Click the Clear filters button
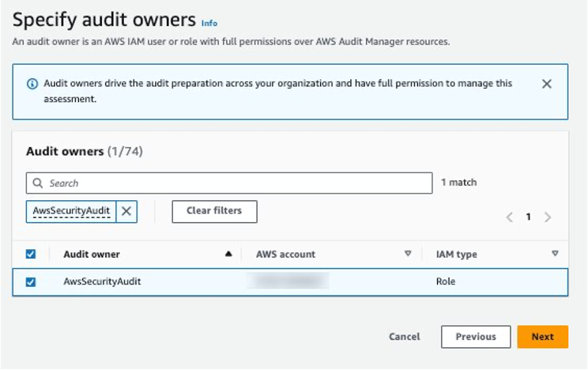This screenshot has height=370, width=588. point(214,211)
